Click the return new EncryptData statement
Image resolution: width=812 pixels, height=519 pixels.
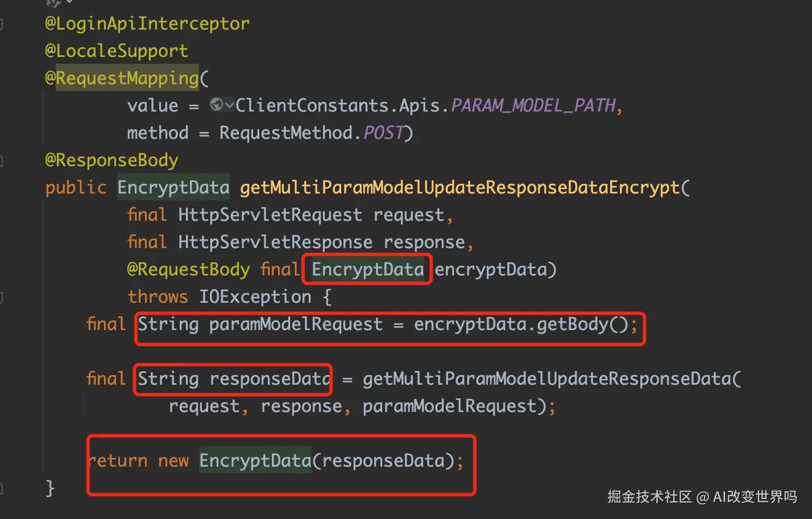click(275, 460)
